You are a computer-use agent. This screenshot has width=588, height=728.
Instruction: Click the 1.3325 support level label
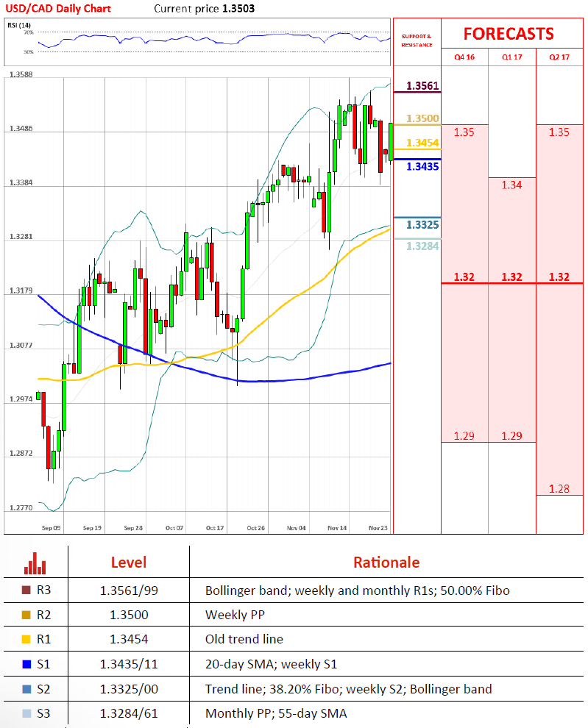pos(422,225)
